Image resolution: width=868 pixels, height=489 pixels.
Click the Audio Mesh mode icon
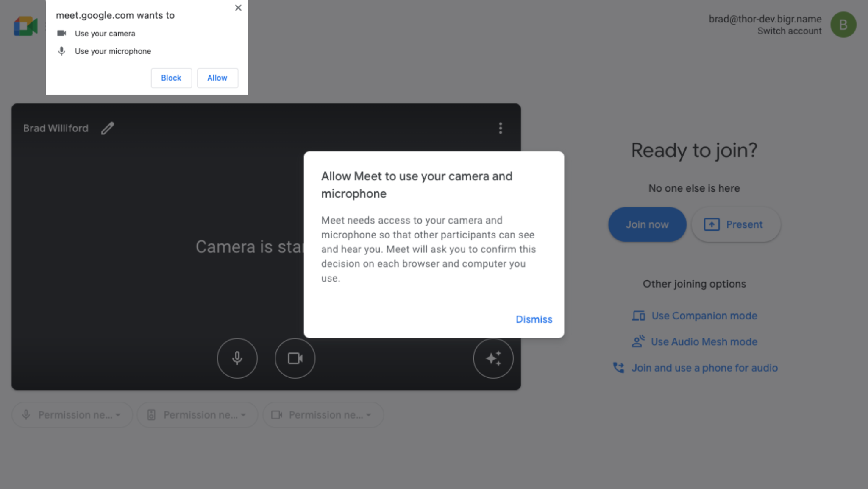tap(638, 341)
